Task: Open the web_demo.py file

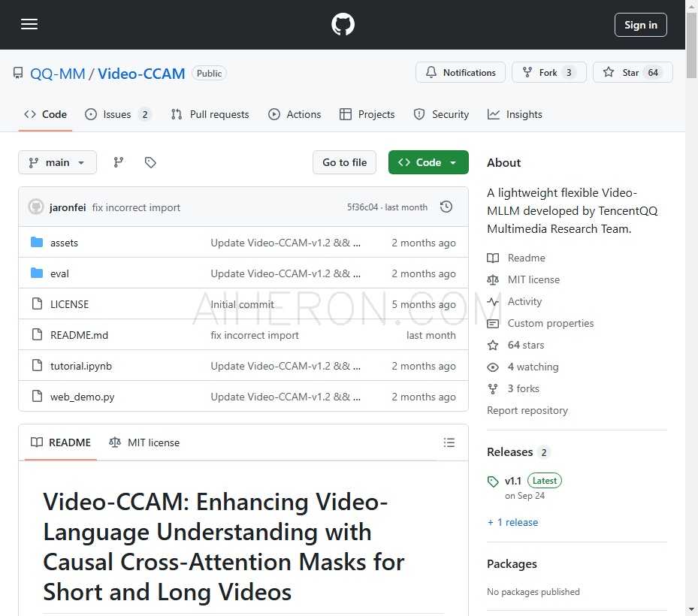Action: (83, 397)
